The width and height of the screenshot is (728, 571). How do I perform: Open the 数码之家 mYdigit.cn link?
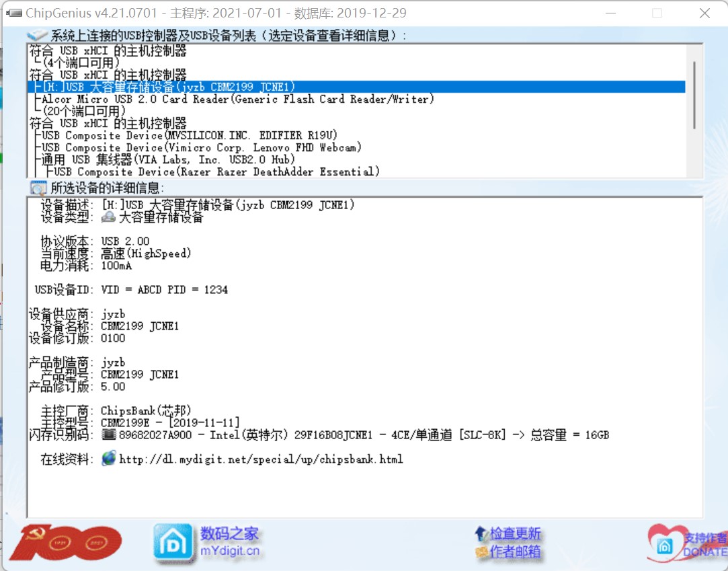tap(229, 542)
